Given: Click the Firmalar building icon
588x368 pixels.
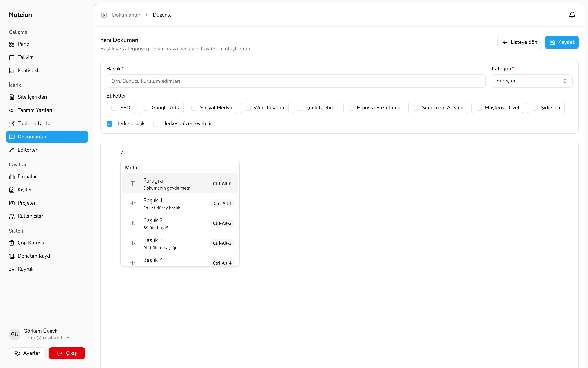Looking at the screenshot, I should pyautogui.click(x=12, y=177).
